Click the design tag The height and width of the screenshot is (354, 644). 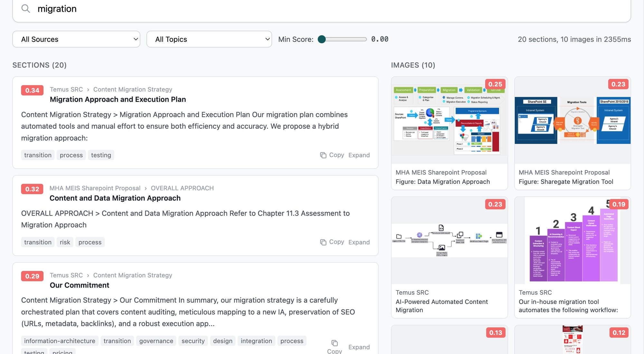point(223,341)
